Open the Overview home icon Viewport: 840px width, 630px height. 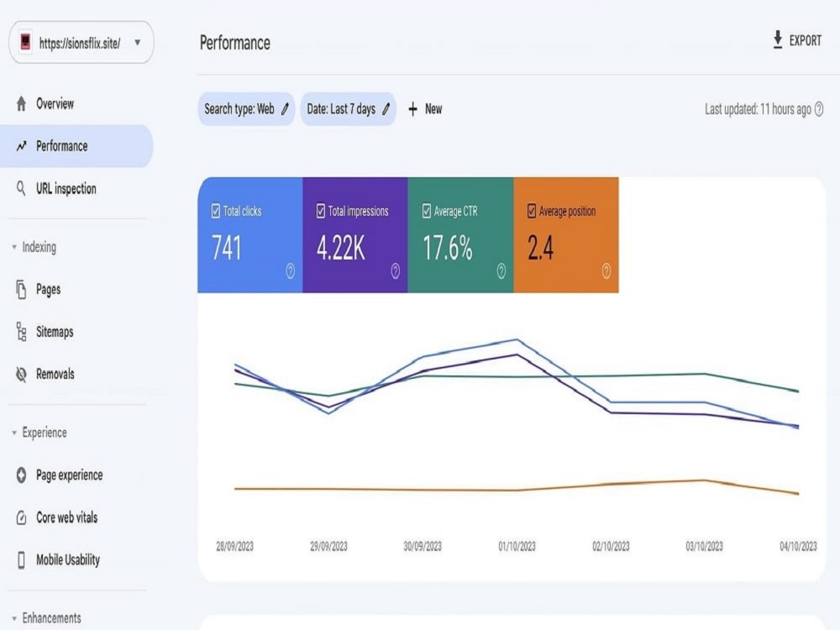click(22, 103)
